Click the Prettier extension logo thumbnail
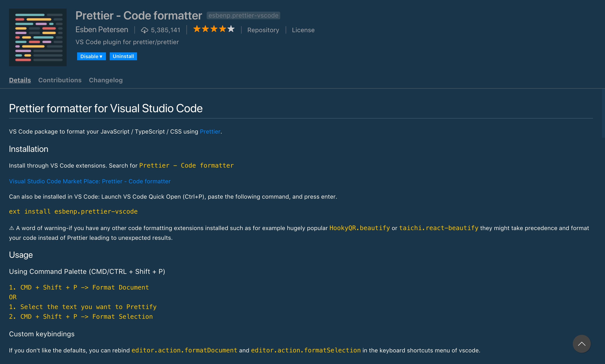 click(x=38, y=37)
